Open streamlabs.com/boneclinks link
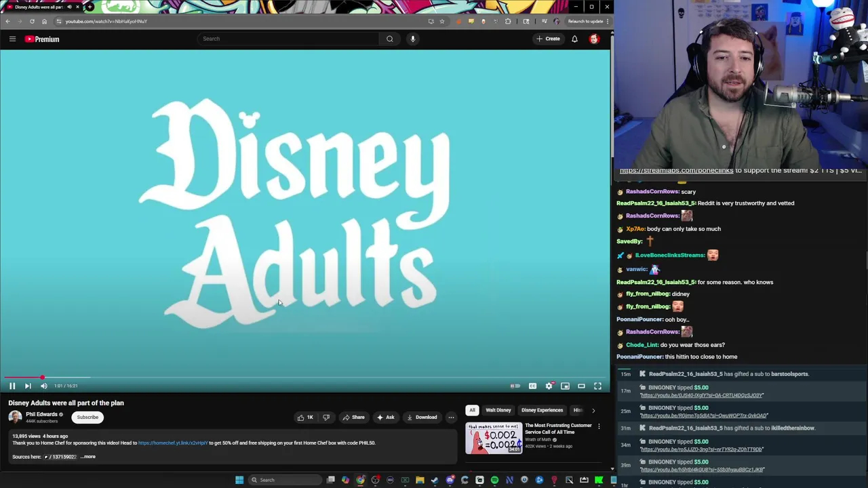 676,170
